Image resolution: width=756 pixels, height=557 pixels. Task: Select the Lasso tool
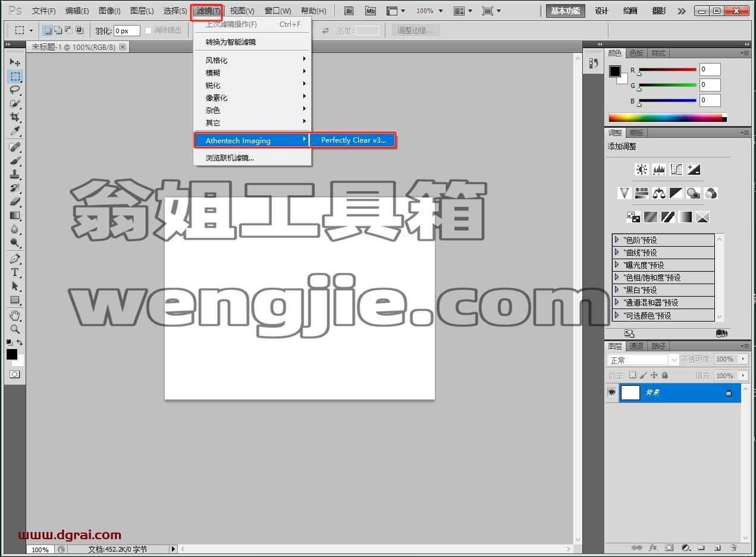click(15, 90)
